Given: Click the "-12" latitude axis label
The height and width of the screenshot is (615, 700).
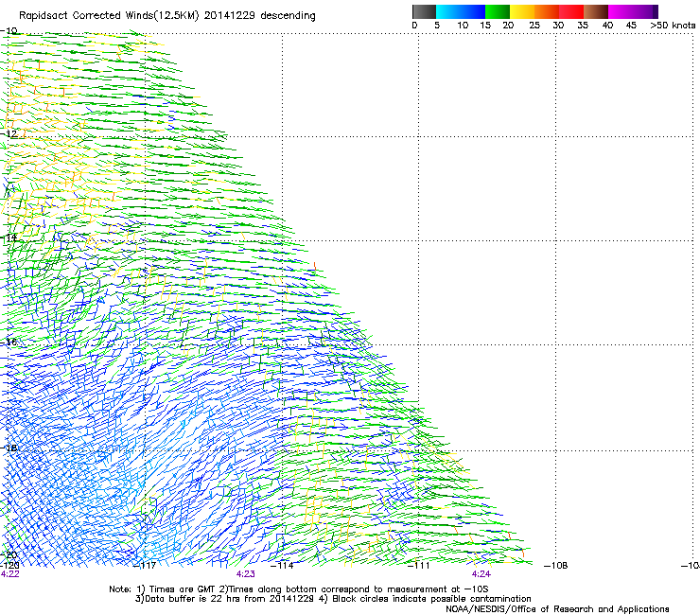Looking at the screenshot, I should pyautogui.click(x=9, y=134).
